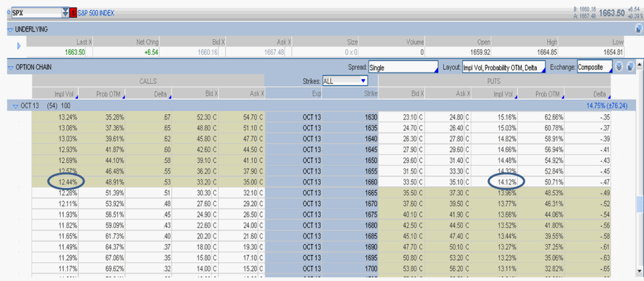Collapse the OPTION CHAIN section
The image size is (644, 281).
click(10, 67)
